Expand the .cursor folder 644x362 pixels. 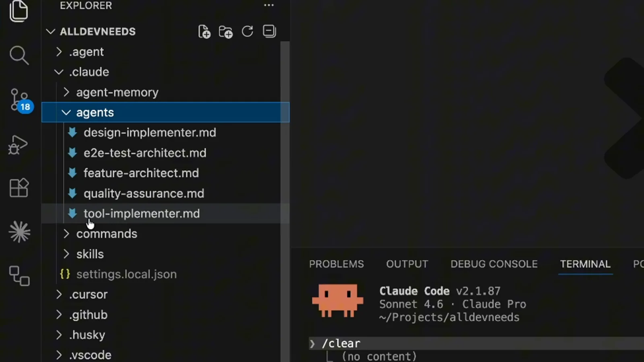point(59,294)
